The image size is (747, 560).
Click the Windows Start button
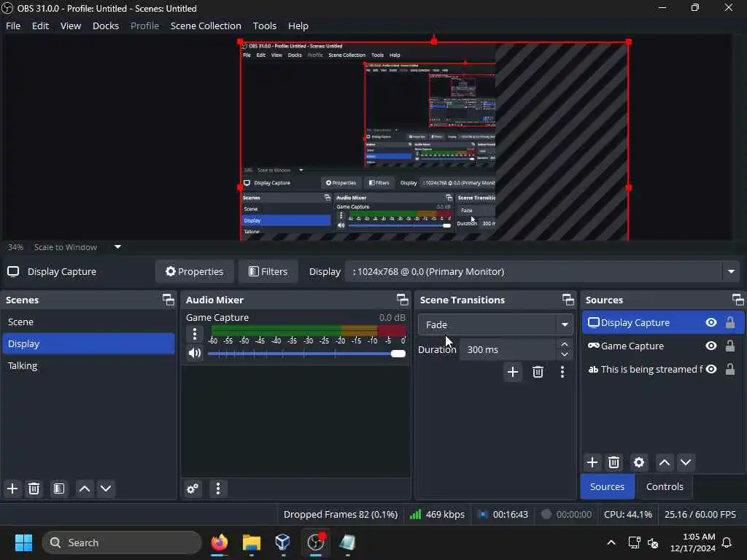coord(23,542)
